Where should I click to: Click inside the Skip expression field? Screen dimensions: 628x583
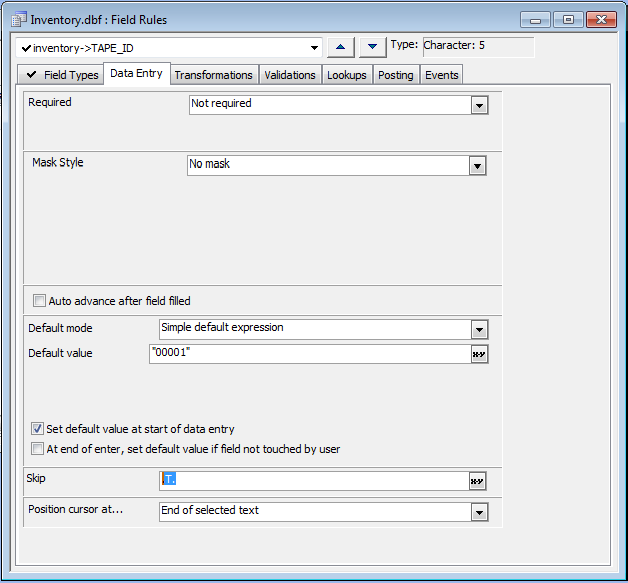coord(314,481)
